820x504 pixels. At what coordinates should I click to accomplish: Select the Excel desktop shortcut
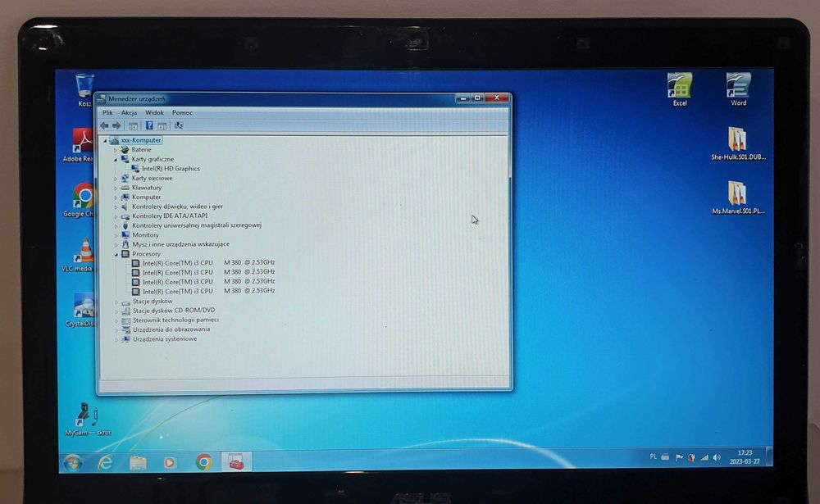tap(680, 89)
